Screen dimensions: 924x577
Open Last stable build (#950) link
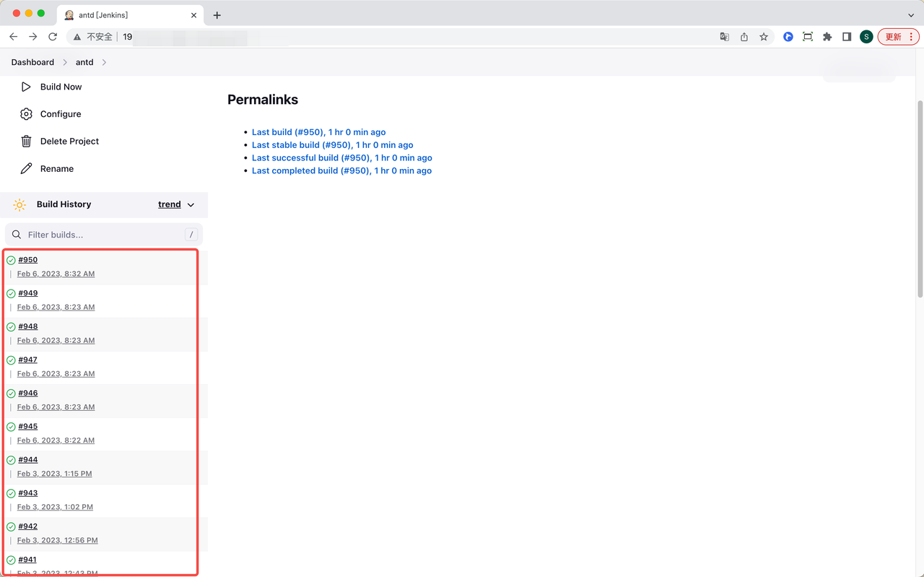332,145
